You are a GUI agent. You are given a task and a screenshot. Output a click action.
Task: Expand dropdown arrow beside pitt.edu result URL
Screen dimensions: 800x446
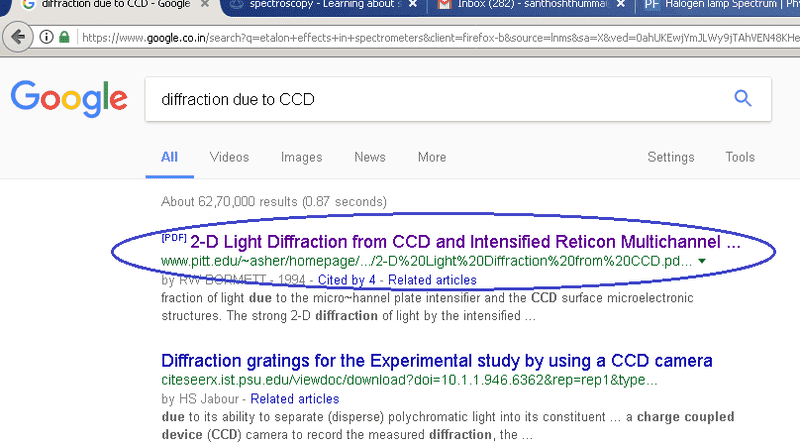click(702, 261)
